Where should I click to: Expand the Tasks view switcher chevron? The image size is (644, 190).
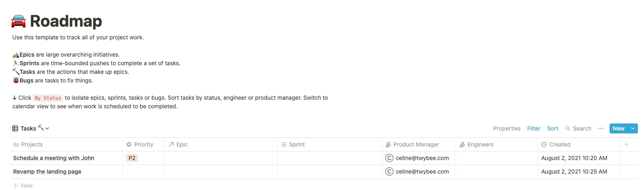(47, 128)
